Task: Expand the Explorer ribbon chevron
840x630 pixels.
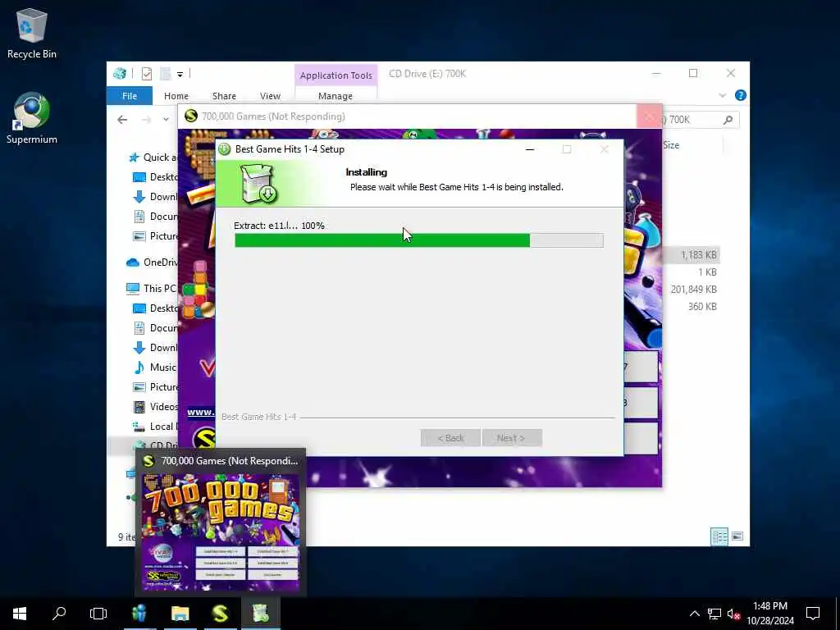Action: [x=722, y=95]
